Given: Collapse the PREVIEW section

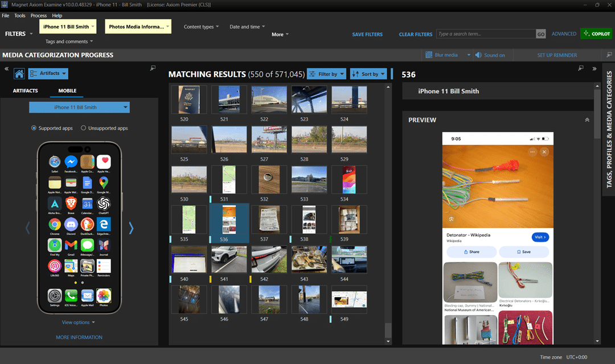Looking at the screenshot, I should coord(587,120).
